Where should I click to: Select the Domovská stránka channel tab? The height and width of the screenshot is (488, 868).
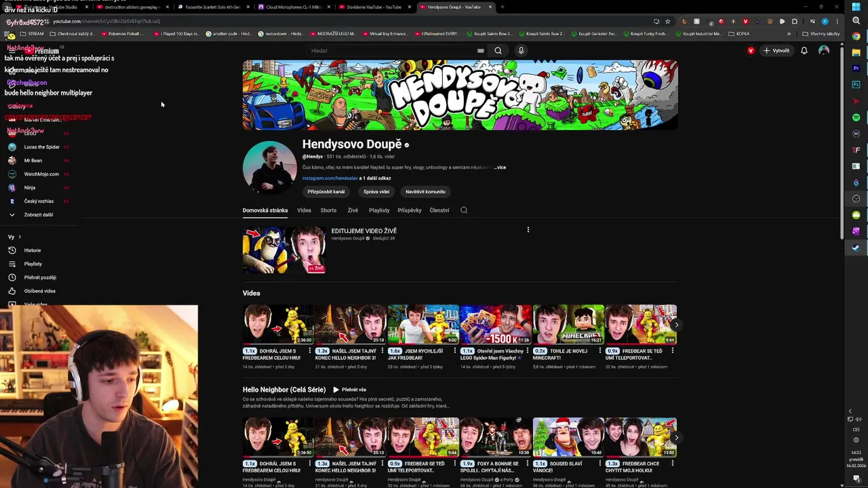click(x=265, y=210)
